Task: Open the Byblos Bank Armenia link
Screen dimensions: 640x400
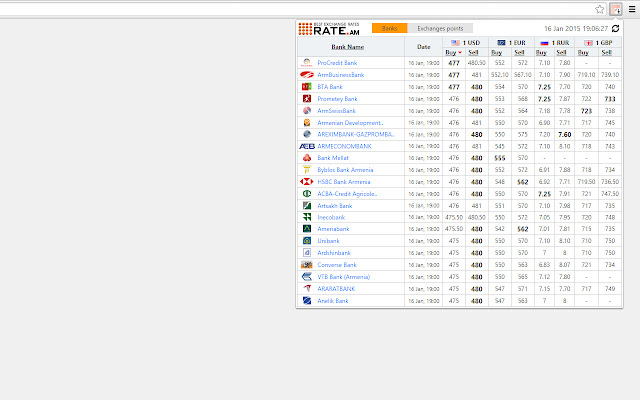Action: coord(345,170)
